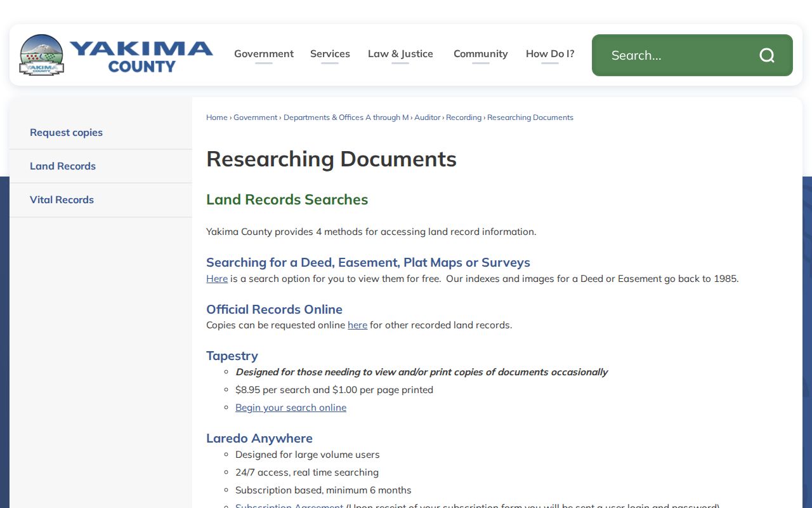Click the Subscription Agreement link
The width and height of the screenshot is (812, 508).
coord(289,506)
